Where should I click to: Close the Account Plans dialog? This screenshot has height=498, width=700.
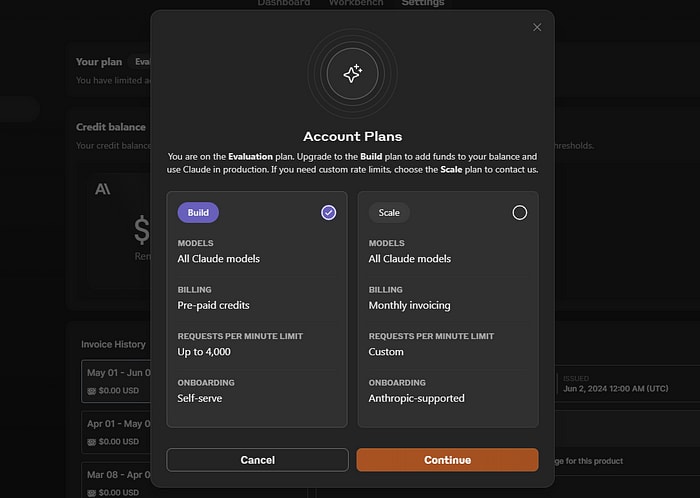click(x=537, y=27)
